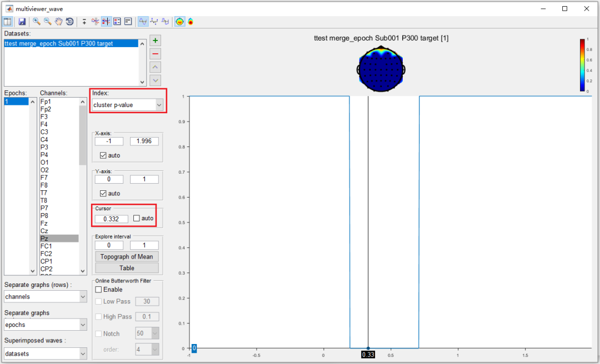Open the filter order 4 dropdown

pyautogui.click(x=147, y=350)
